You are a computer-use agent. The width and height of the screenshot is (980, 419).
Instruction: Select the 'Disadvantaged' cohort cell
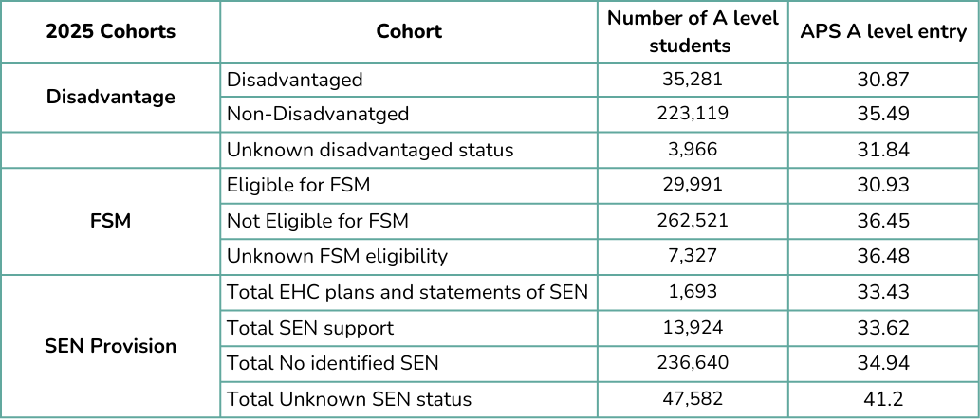tap(295, 80)
